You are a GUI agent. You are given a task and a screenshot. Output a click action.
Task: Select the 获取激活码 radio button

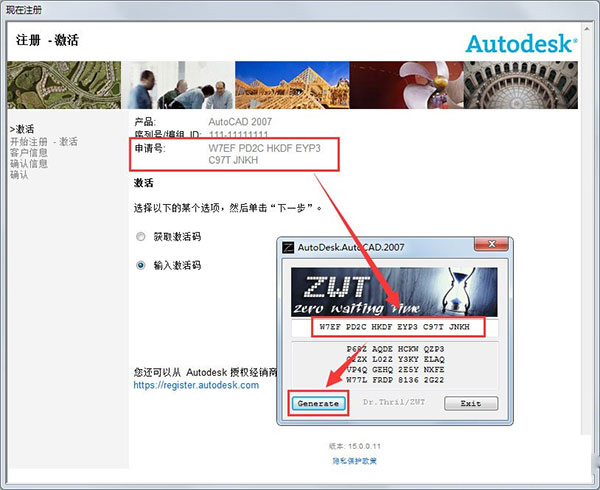pos(140,237)
